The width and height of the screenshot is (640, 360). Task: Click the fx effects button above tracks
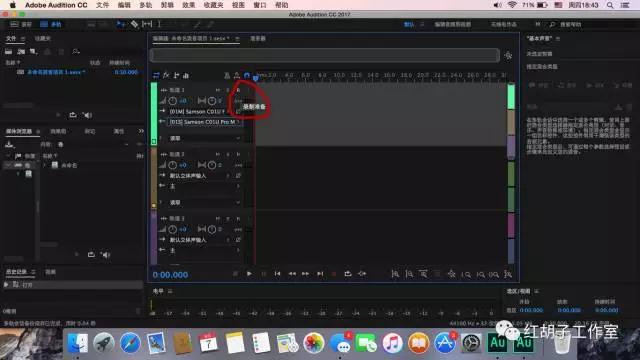tap(166, 76)
